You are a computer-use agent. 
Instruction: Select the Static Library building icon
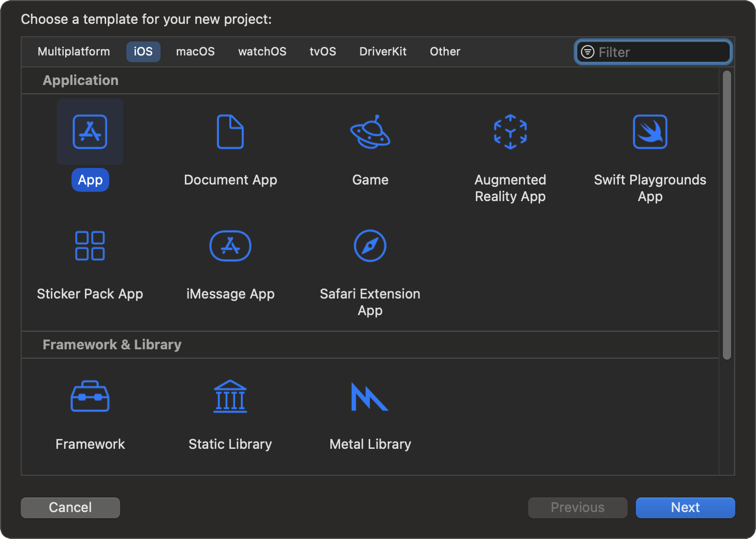[230, 396]
